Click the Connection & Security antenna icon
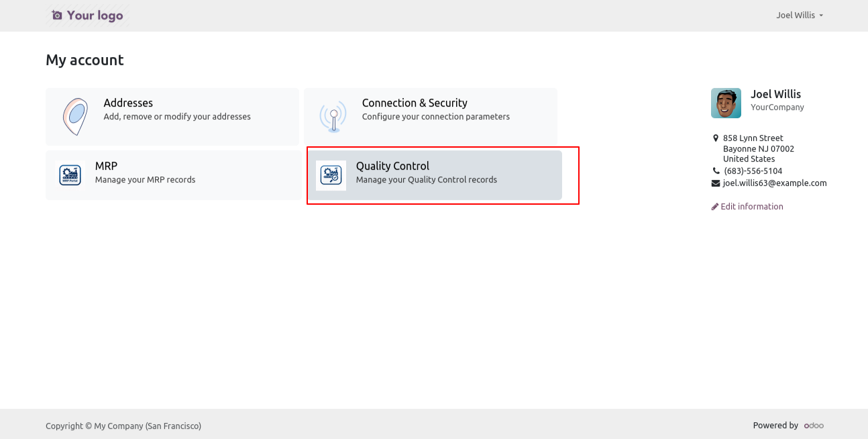Viewport: 868px width, 439px height. [x=333, y=117]
